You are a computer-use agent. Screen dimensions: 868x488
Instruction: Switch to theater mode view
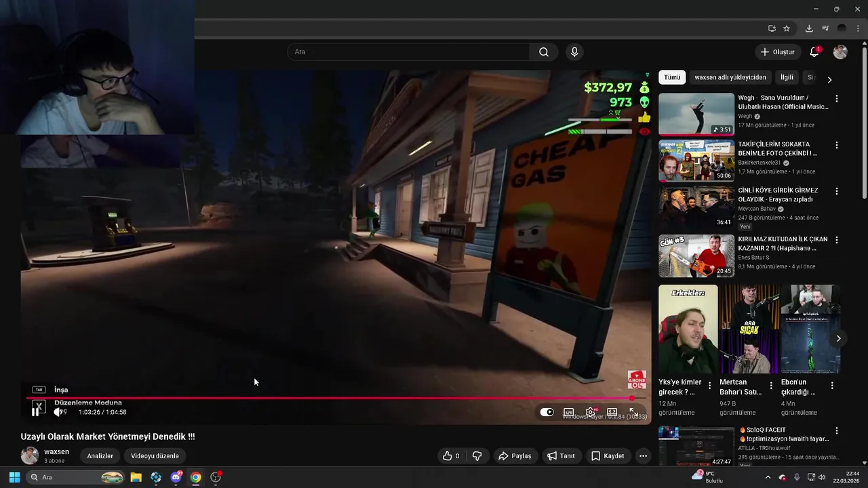(612, 412)
